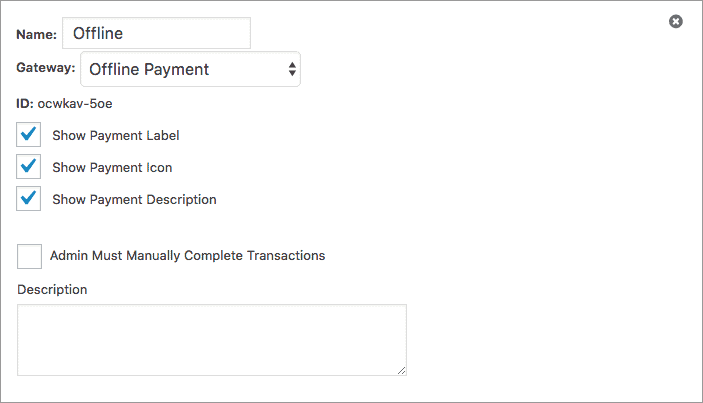Image resolution: width=703 pixels, height=403 pixels.
Task: Click the Name field label
Action: (x=37, y=35)
